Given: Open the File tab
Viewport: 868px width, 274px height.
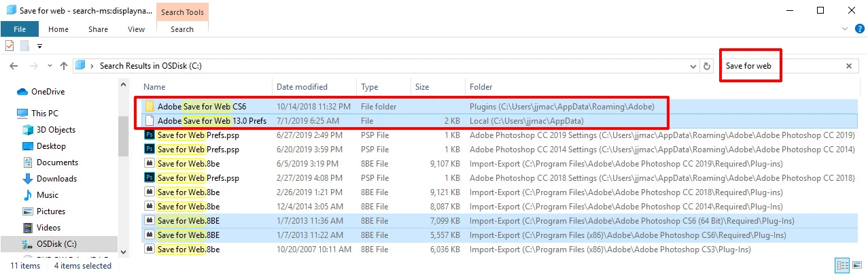Looking at the screenshot, I should 19,29.
